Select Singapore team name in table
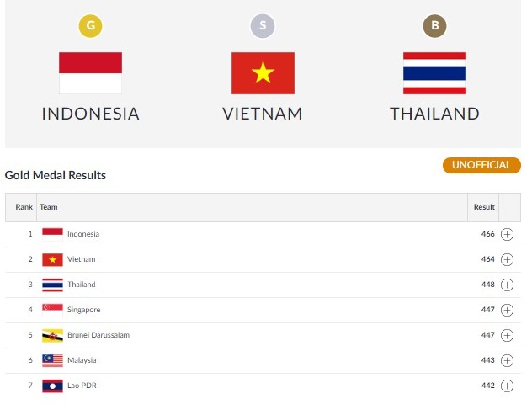This screenshot has height=415, width=532. pyautogui.click(x=84, y=310)
